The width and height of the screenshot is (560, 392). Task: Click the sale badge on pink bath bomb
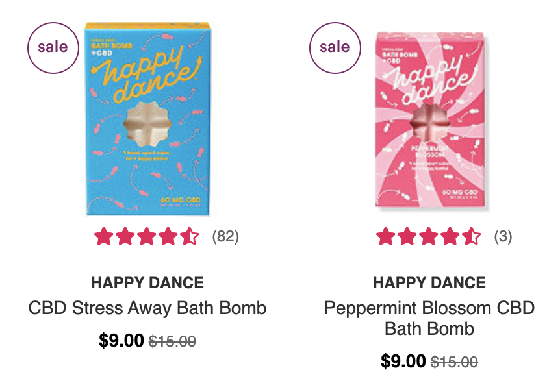[x=335, y=48]
